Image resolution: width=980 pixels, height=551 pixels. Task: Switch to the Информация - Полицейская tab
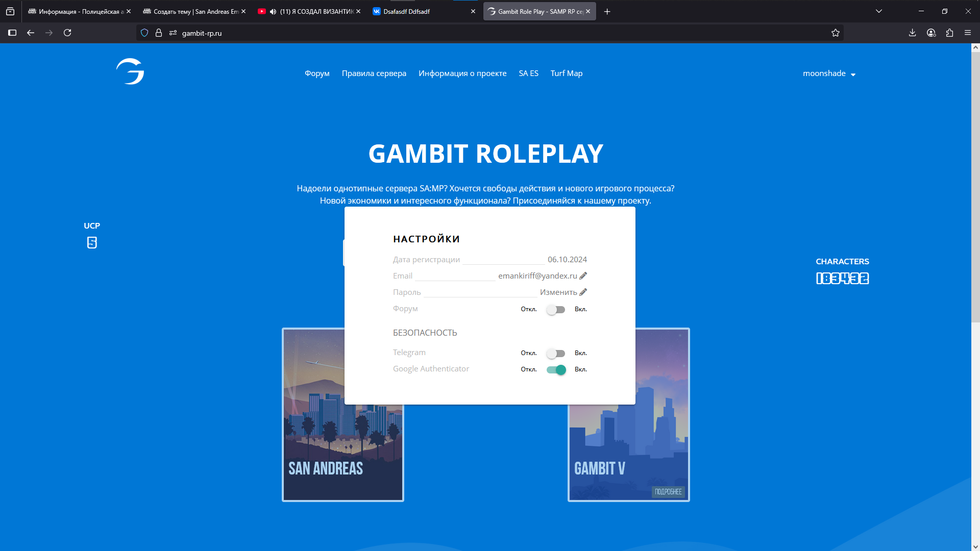coord(79,11)
